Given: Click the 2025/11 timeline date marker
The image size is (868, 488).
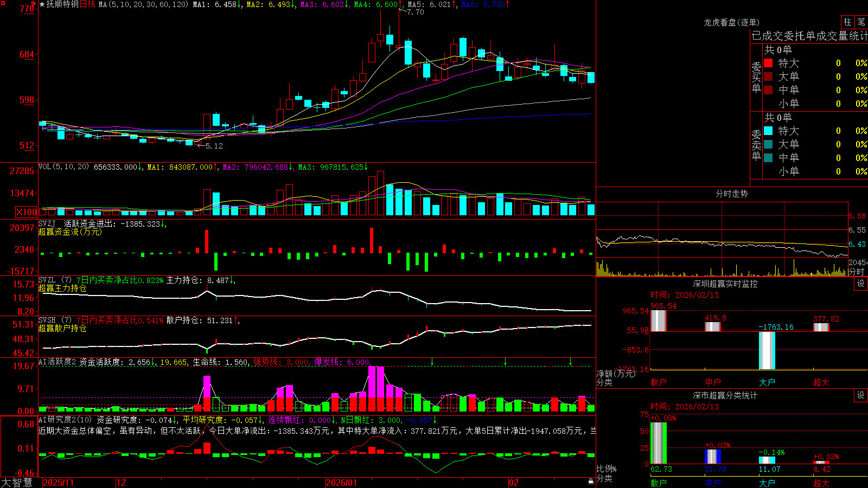Looking at the screenshot, I should click(58, 483).
